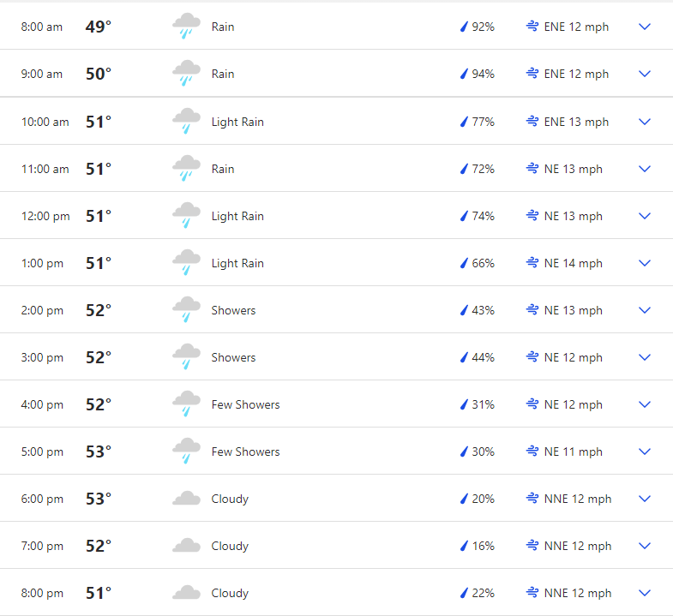This screenshot has width=673, height=616.
Task: Click the showers cloud icon at 2:00 pm
Action: (186, 310)
